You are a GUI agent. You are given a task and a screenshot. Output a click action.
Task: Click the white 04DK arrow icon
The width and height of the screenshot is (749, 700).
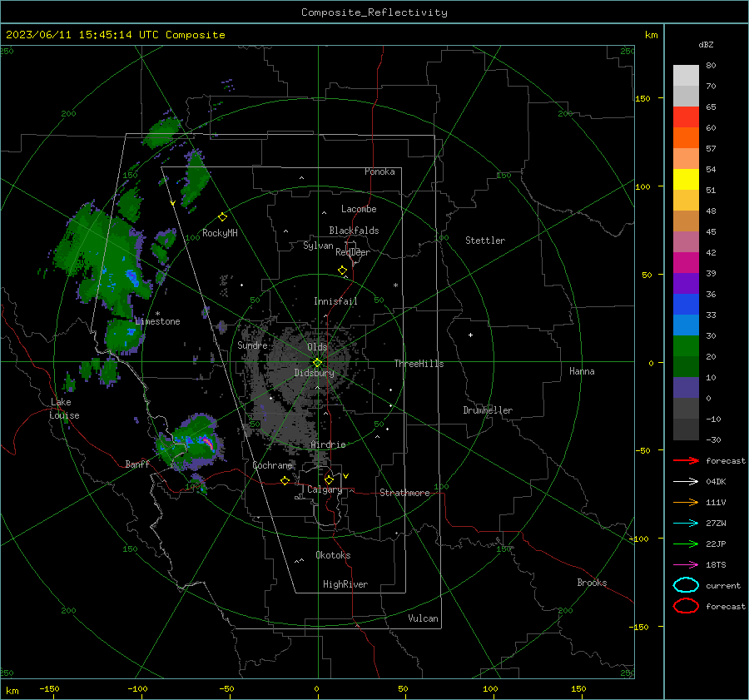tap(686, 481)
